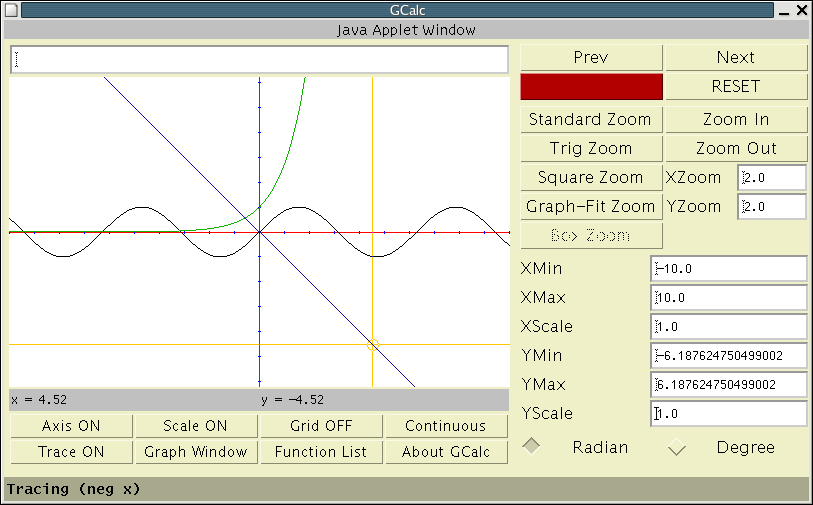The width and height of the screenshot is (813, 505).
Task: Click the XZoom value field
Action: [x=772, y=178]
